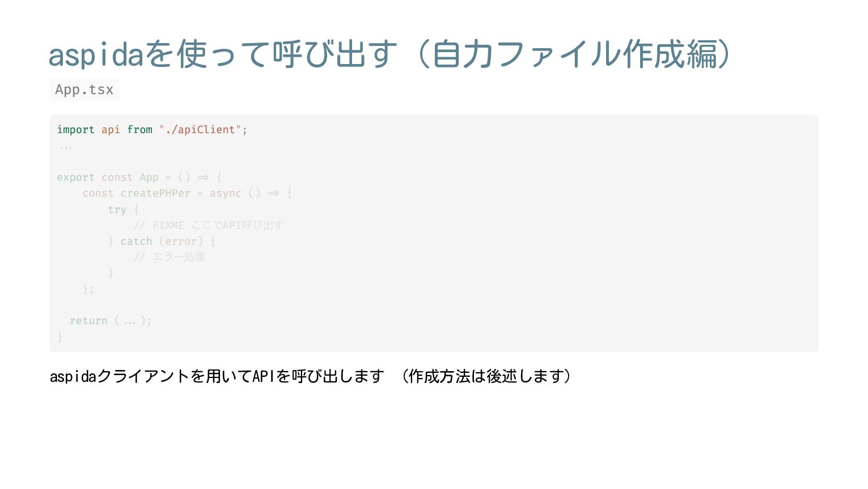Click the import keyword in the code

click(x=75, y=130)
